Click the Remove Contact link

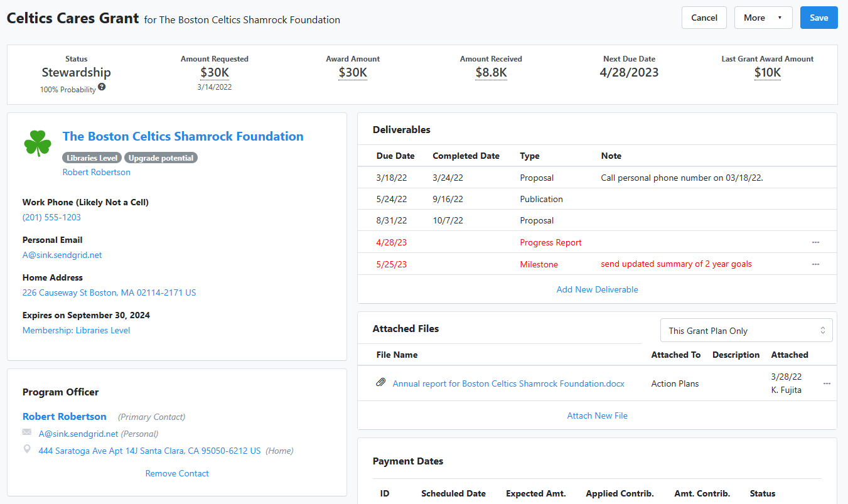click(x=177, y=473)
